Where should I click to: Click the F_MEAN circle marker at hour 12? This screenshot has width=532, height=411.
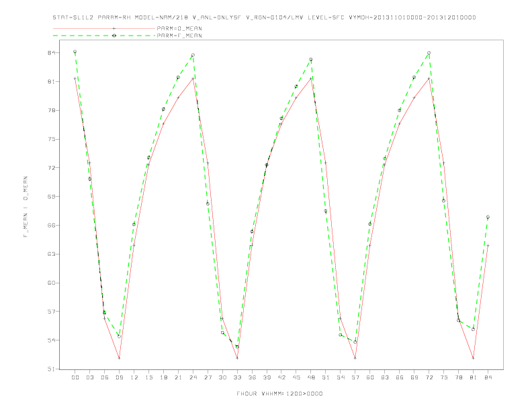pyautogui.click(x=134, y=224)
